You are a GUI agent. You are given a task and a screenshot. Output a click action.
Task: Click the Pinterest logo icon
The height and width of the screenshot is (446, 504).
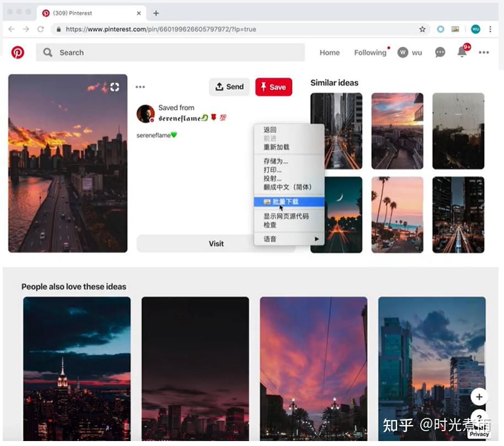pyautogui.click(x=18, y=53)
